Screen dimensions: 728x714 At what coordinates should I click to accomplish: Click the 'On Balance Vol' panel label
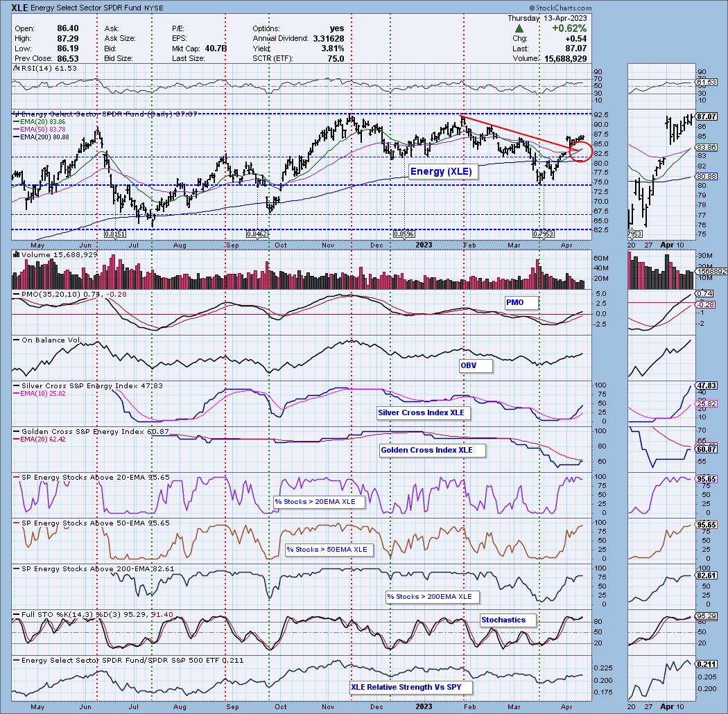tap(46, 340)
